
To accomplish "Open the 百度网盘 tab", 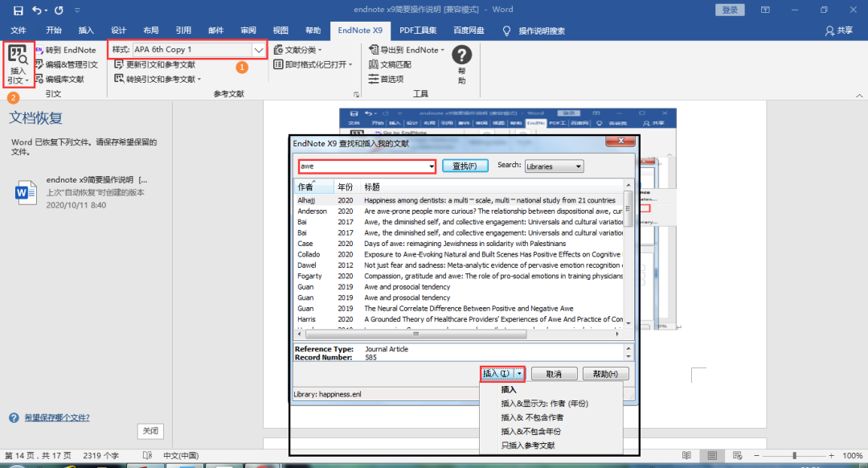I will (x=469, y=31).
